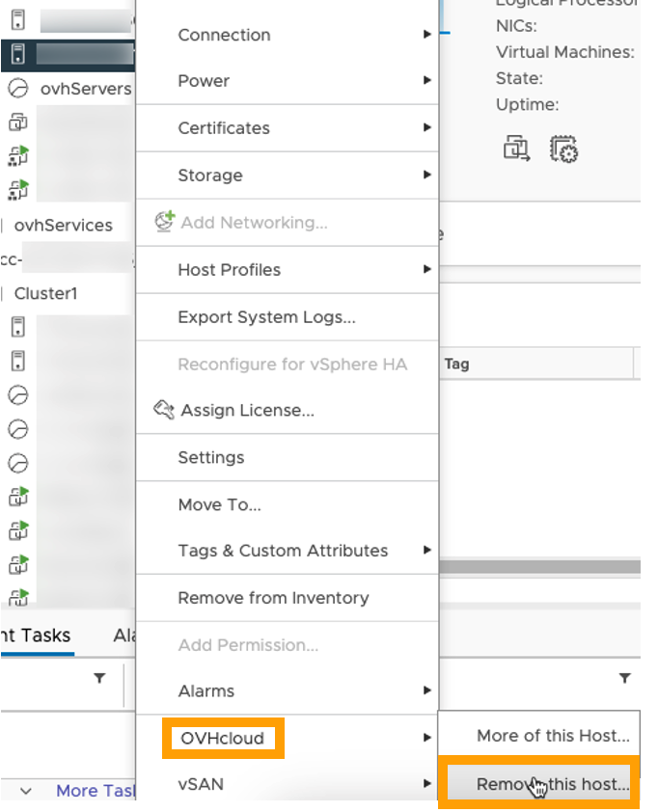
Task: Click the filter funnel above the right panel
Action: pos(627,678)
